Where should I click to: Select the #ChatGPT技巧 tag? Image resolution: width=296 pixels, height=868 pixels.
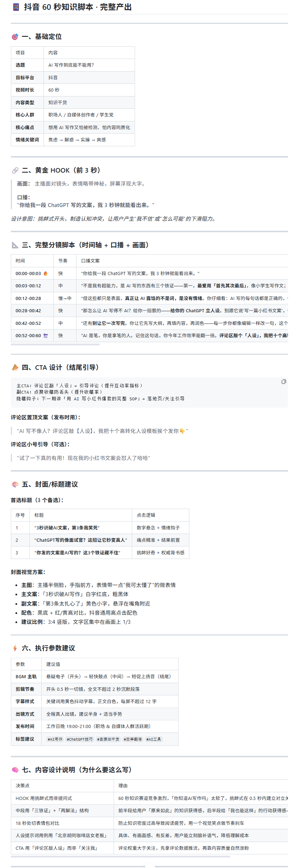point(80,739)
